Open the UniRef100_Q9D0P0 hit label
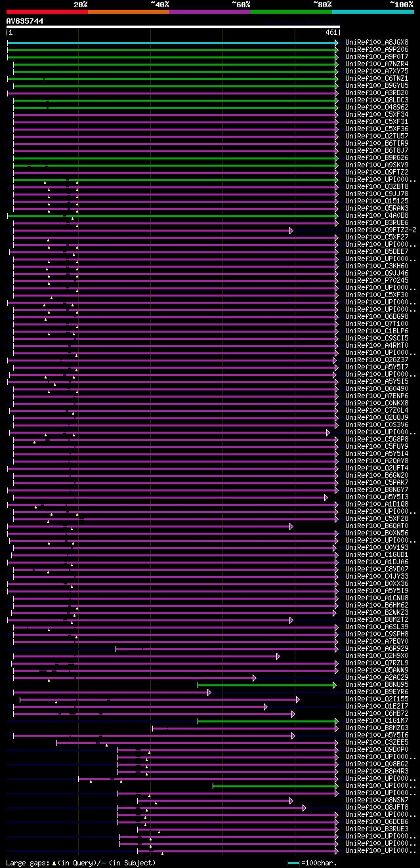Image resolution: width=420 pixels, height=868 pixels. click(x=377, y=749)
